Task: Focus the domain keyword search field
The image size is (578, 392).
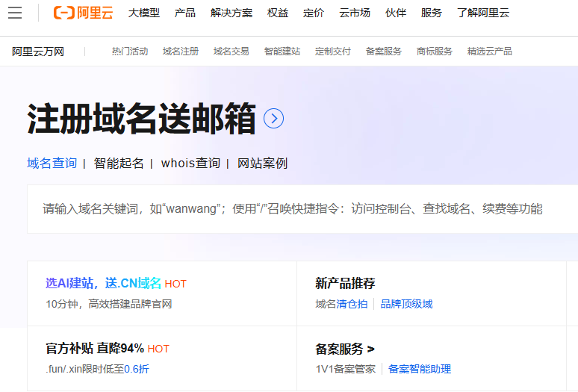Action: (x=302, y=209)
